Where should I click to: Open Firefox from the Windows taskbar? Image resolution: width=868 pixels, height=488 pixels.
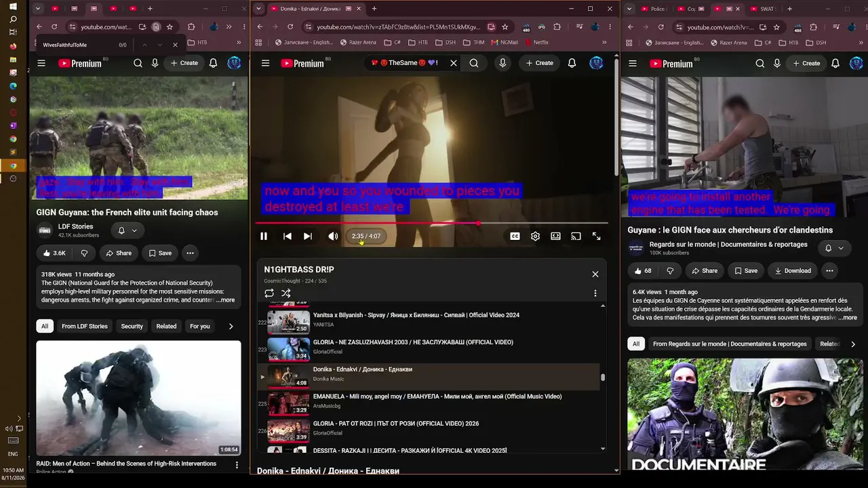pos(13,46)
